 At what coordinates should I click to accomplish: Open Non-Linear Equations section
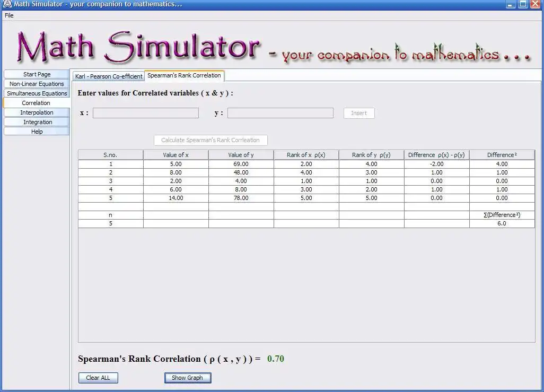[x=37, y=84]
